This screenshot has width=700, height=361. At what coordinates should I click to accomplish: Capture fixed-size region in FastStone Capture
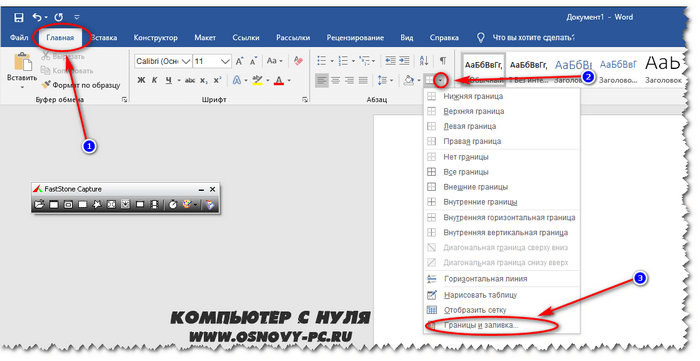coord(140,204)
